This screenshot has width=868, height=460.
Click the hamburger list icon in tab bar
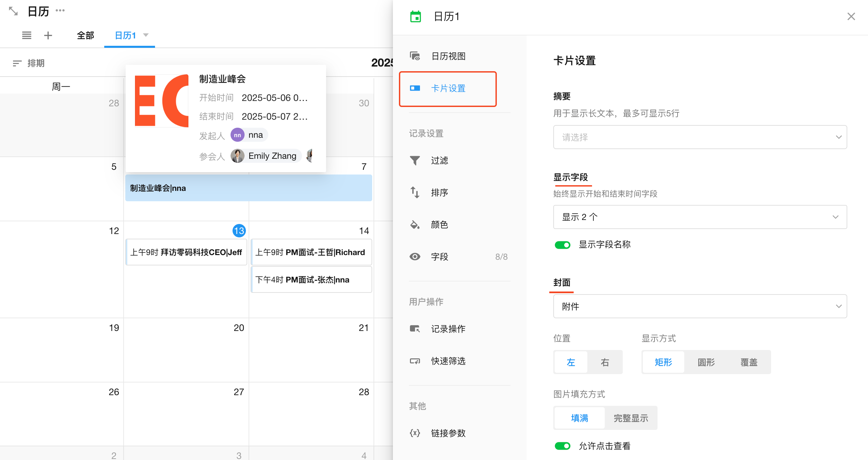(x=27, y=35)
